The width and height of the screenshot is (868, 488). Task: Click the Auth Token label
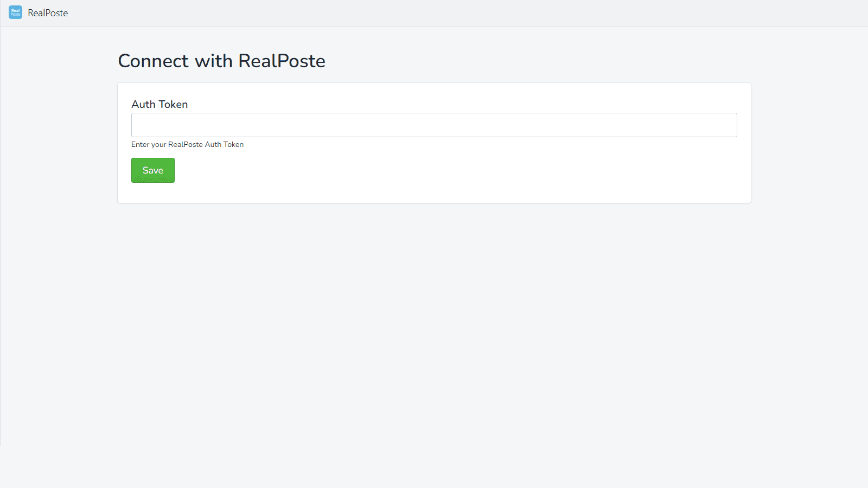(159, 104)
